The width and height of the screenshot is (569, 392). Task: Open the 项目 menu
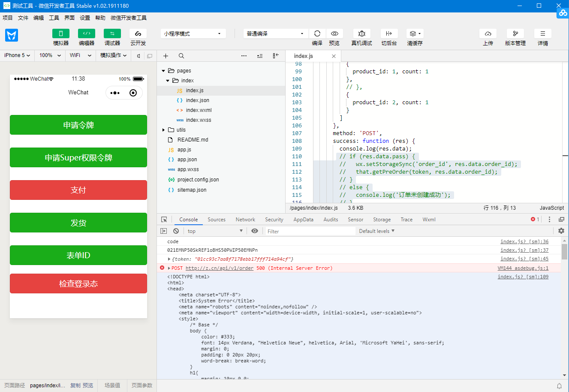pyautogui.click(x=8, y=18)
